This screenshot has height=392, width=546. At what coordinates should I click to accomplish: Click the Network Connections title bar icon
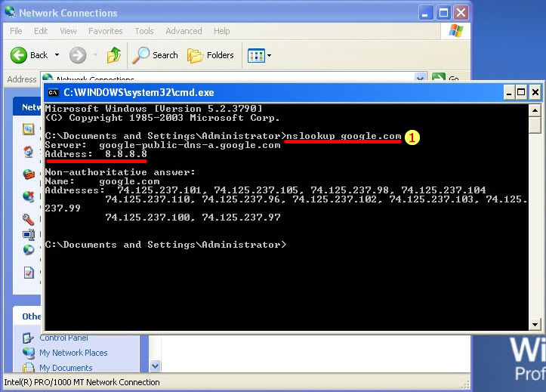10,12
